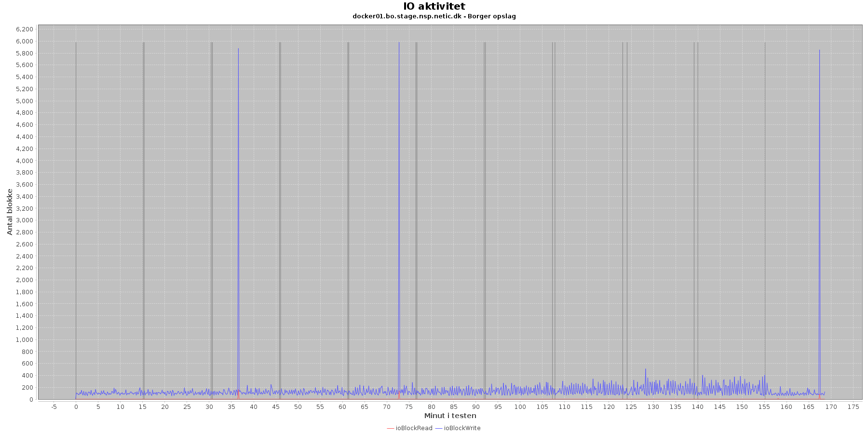Image resolution: width=868 pixels, height=434 pixels.
Task: Click the 6,200 tick on the vertical axis
Action: 25,29
